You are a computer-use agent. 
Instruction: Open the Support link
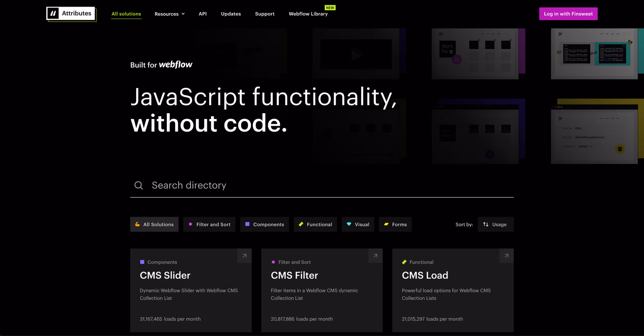pos(265,14)
